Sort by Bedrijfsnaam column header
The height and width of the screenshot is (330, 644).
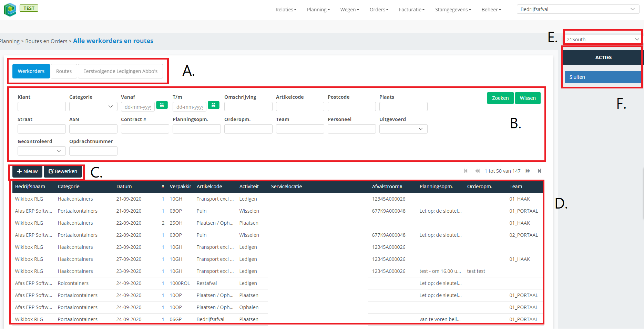point(30,187)
